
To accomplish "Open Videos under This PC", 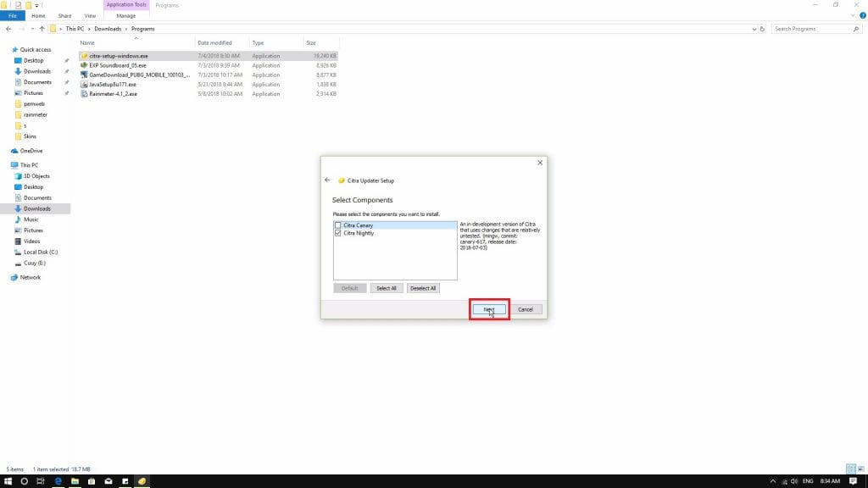I will (x=31, y=241).
